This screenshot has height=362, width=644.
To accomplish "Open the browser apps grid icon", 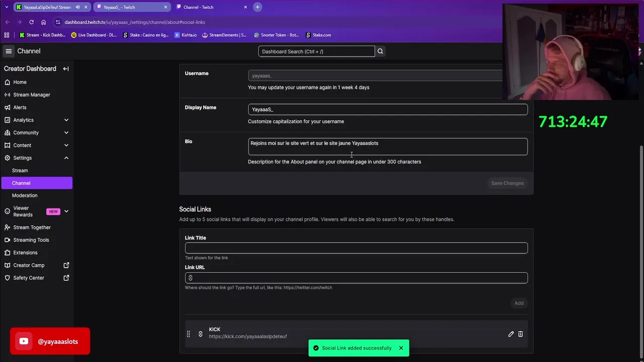I will tap(7, 35).
